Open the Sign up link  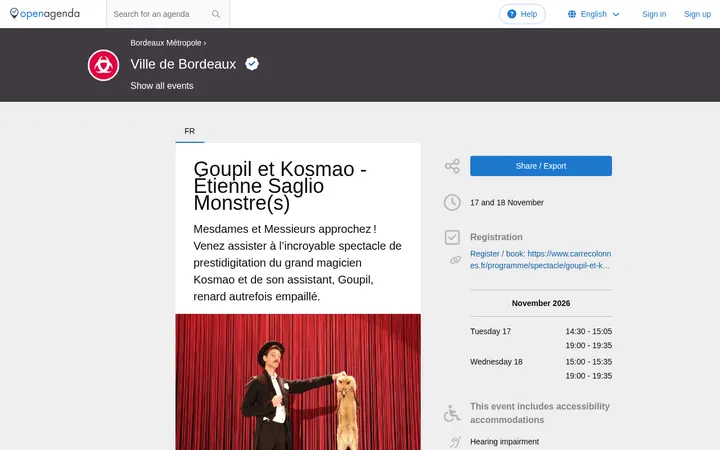697,14
